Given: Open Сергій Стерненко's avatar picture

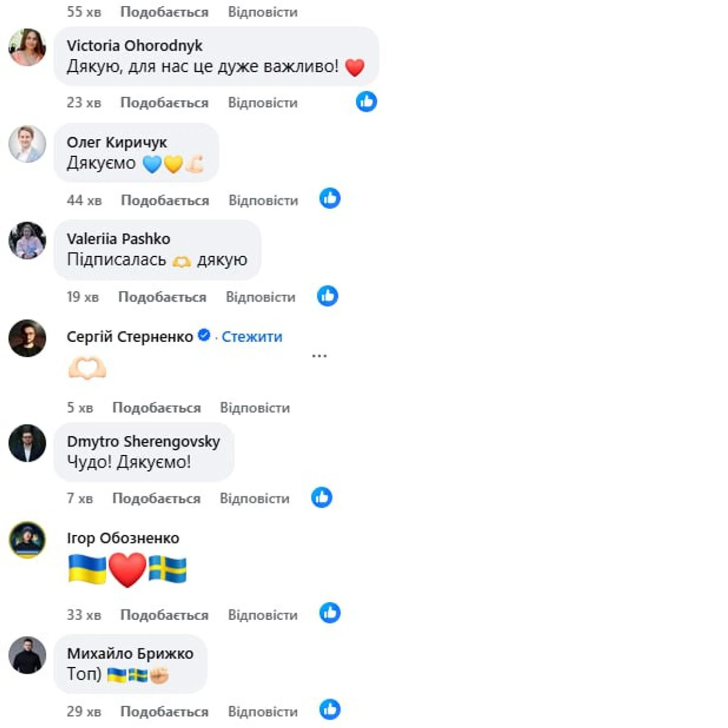Looking at the screenshot, I should tap(27, 338).
